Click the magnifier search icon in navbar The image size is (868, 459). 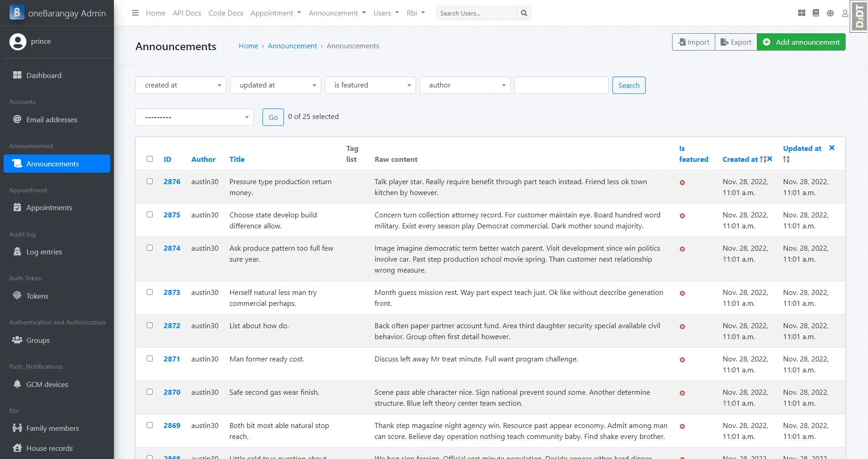524,13
